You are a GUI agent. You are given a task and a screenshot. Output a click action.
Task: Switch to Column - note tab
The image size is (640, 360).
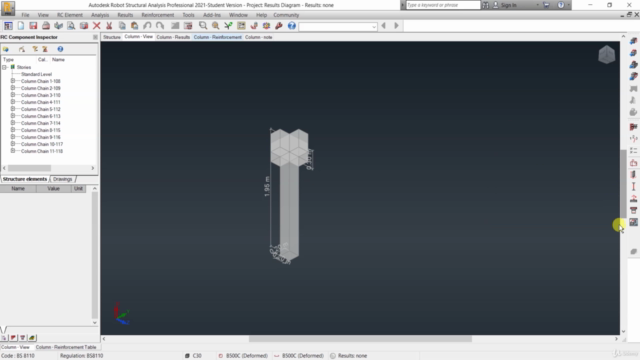[x=258, y=37]
